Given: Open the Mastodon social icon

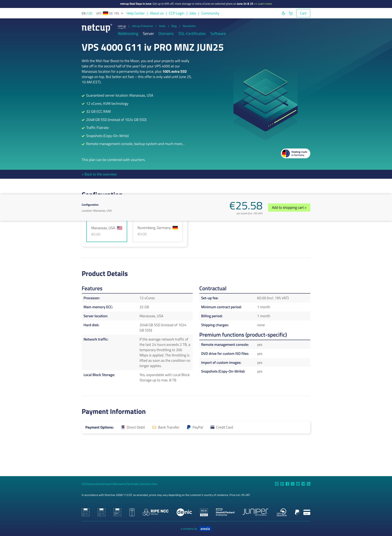Looking at the screenshot, I should pyautogui.click(x=282, y=484).
